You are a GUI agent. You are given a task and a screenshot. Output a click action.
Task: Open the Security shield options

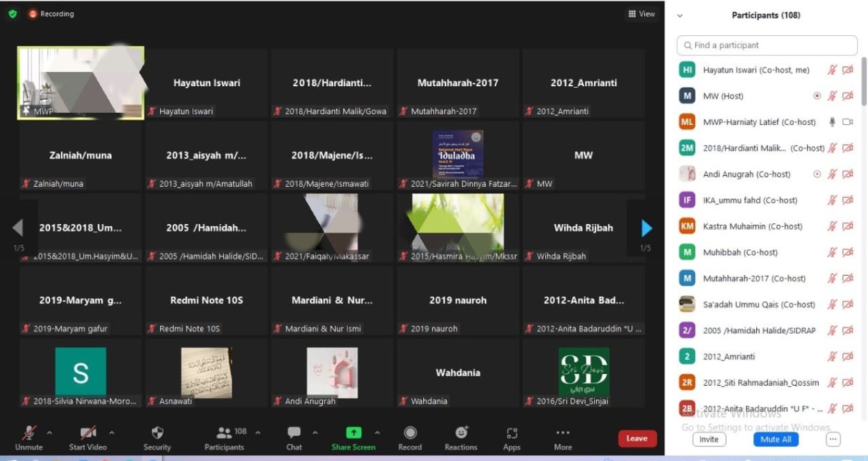[157, 437]
